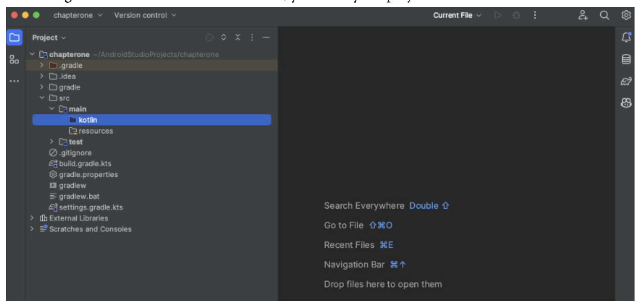Open the Version control menu
This screenshot has height=306, width=644.
145,15
